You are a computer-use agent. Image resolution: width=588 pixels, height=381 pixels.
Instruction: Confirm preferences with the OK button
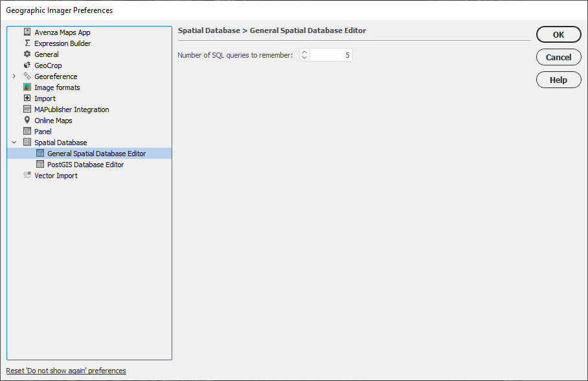pyautogui.click(x=558, y=34)
